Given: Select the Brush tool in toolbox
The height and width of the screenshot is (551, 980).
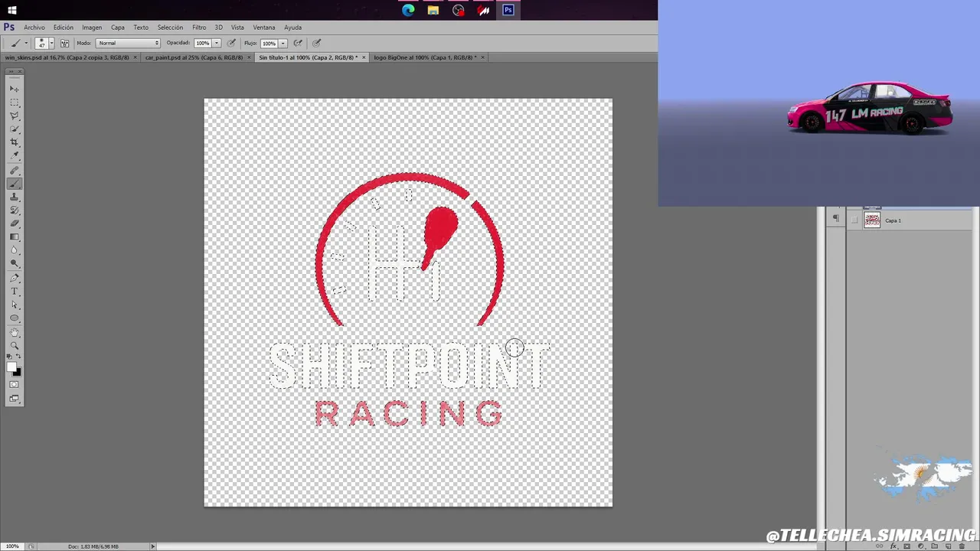Looking at the screenshot, I should 15,184.
